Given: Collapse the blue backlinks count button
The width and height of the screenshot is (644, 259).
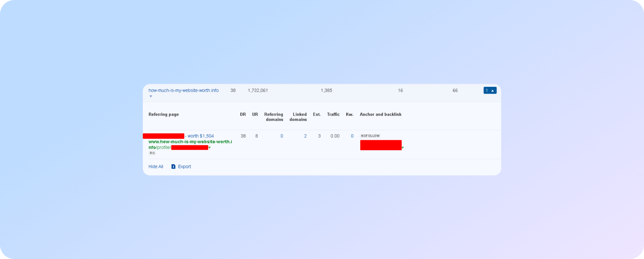Looking at the screenshot, I should 490,90.
